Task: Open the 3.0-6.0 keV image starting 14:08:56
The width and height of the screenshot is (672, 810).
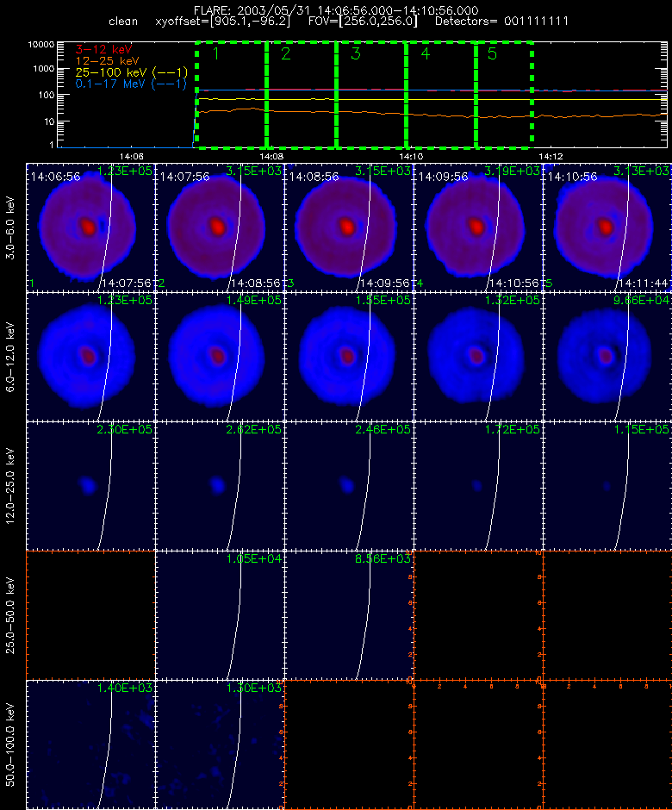Action: click(x=349, y=227)
